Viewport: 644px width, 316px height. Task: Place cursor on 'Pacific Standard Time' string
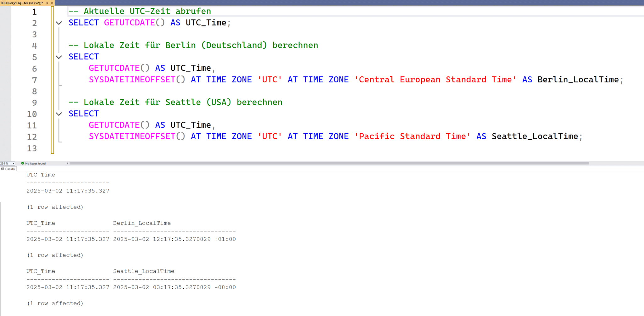[x=412, y=136]
